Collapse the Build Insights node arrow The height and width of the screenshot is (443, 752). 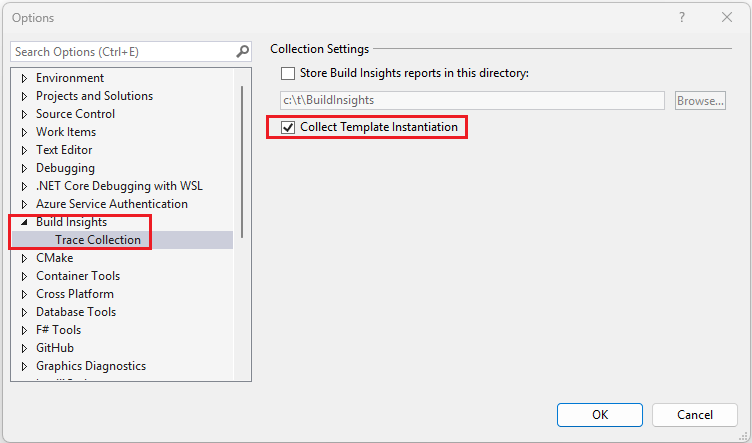click(x=24, y=222)
